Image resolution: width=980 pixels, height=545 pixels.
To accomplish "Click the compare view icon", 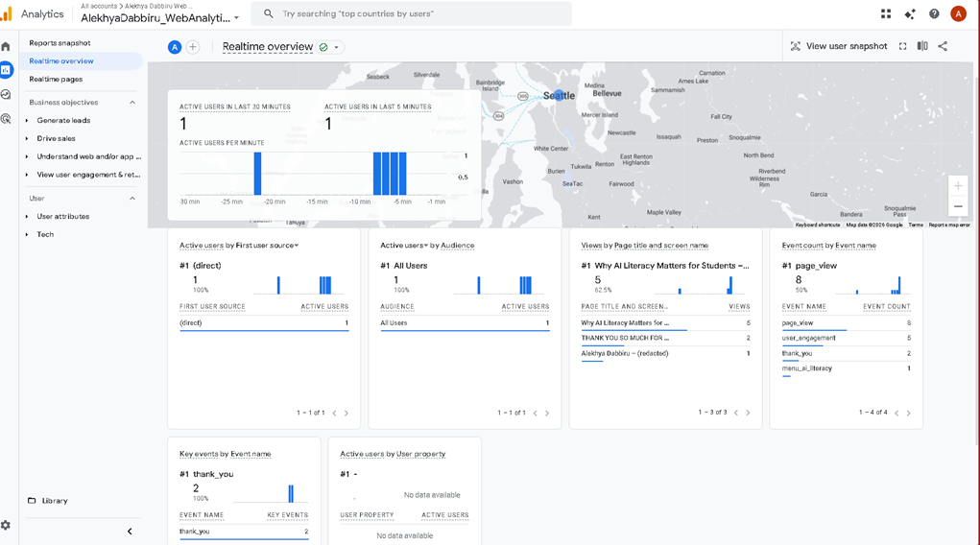I will coord(922,46).
